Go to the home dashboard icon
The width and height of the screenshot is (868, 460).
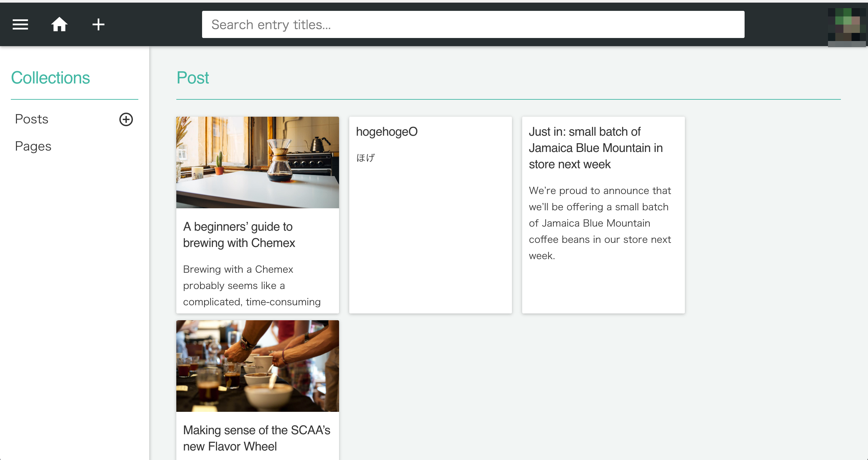(59, 24)
